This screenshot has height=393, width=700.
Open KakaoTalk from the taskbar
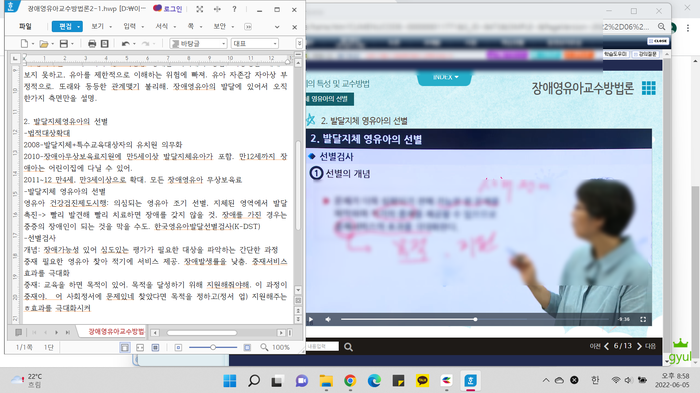(x=422, y=380)
